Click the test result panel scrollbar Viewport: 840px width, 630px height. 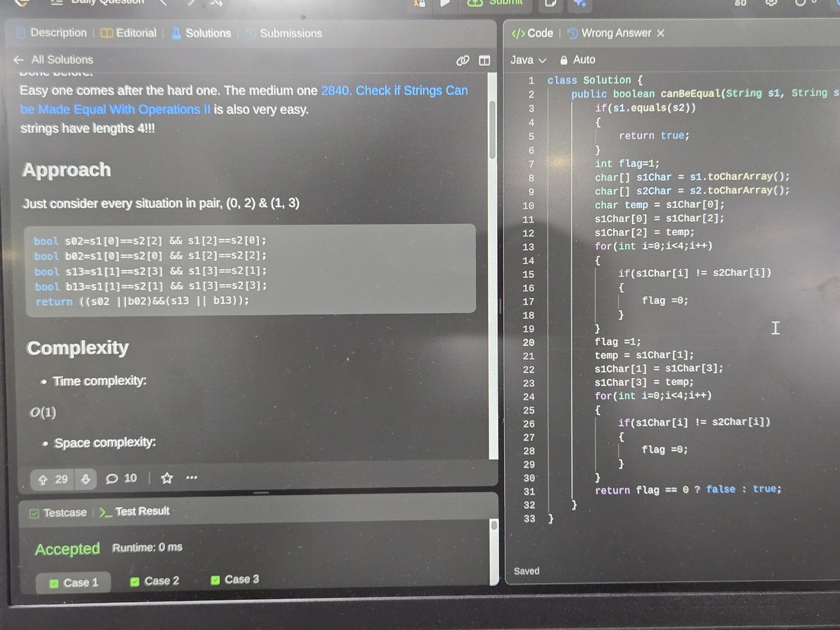click(493, 524)
